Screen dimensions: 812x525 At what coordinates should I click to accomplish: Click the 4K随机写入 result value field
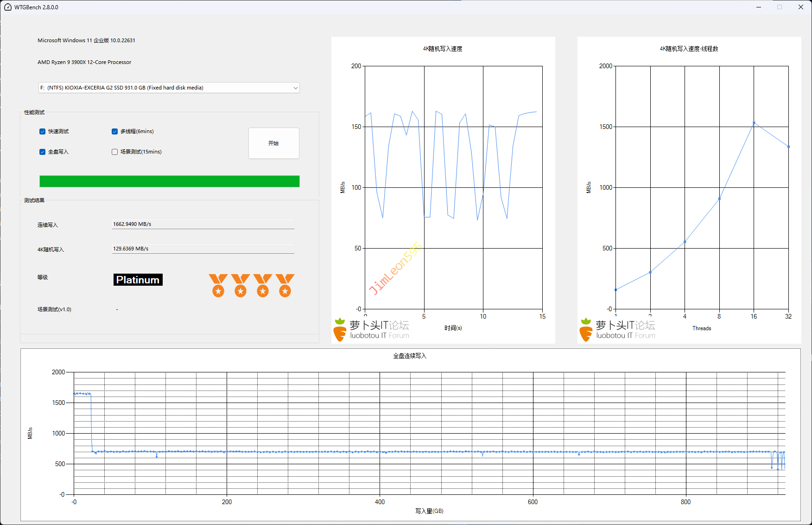[x=203, y=249]
